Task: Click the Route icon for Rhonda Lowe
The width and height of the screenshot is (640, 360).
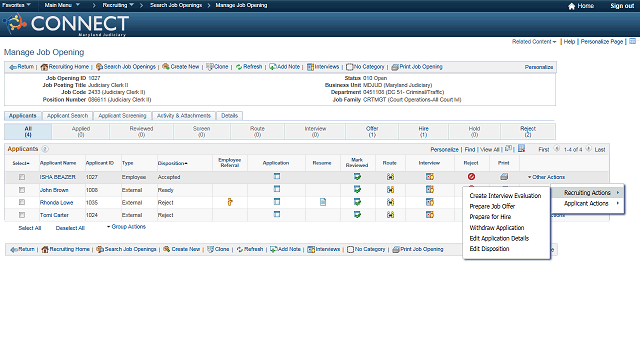Action: 390,202
